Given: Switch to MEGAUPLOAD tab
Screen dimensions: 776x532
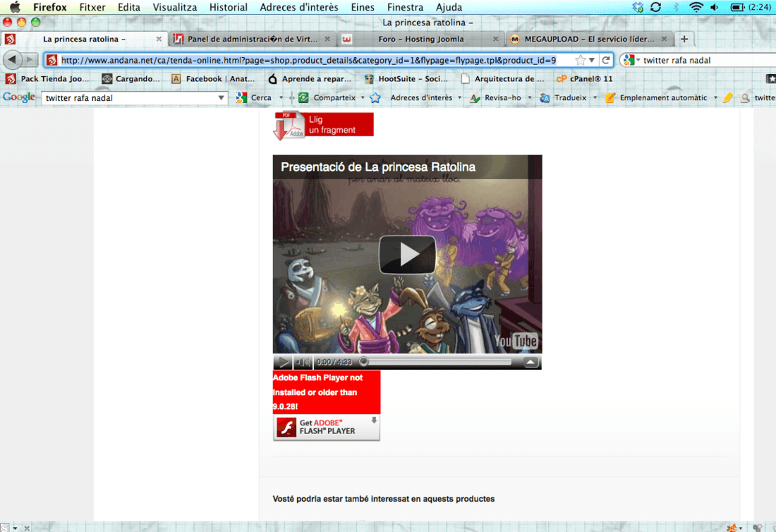Looking at the screenshot, I should pyautogui.click(x=589, y=39).
